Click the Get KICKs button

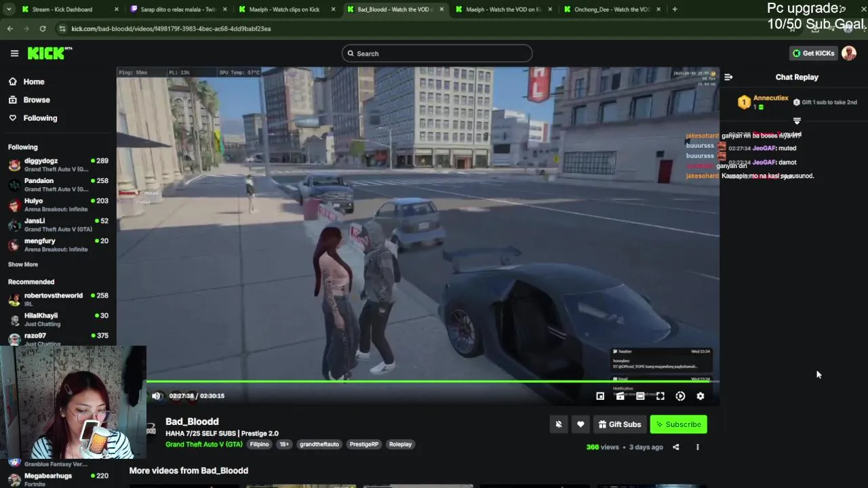tap(813, 53)
